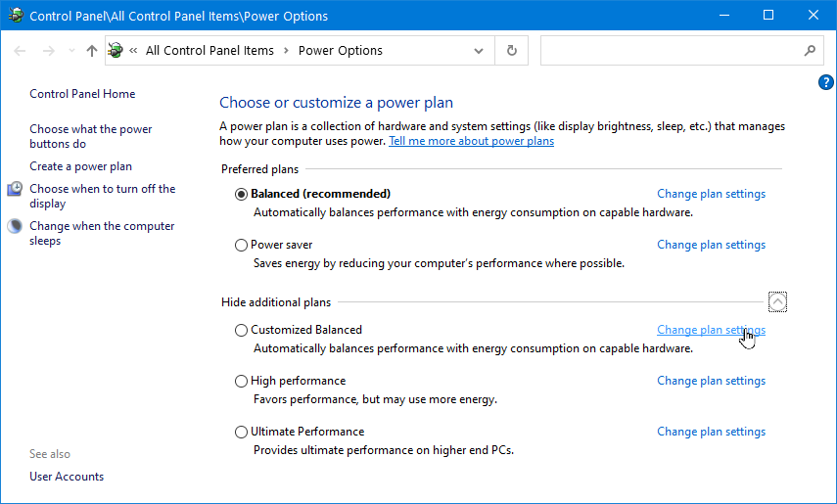Select the Power saver plan radio button

(242, 245)
